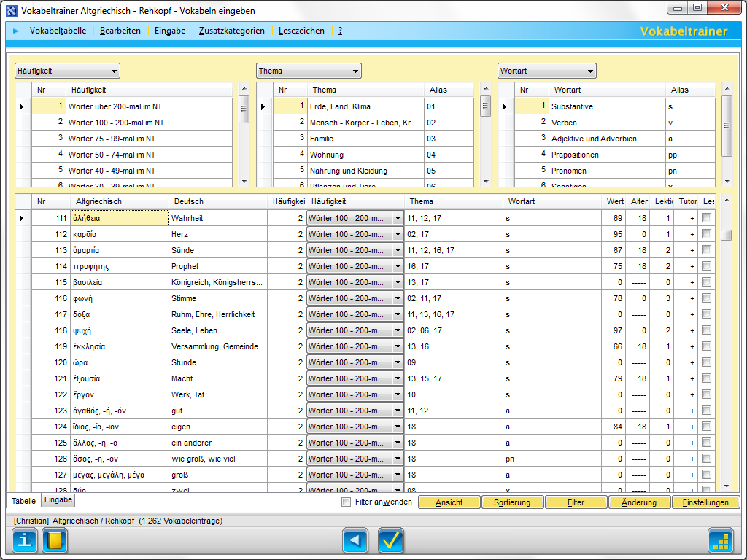Open the ? help menu

click(340, 31)
